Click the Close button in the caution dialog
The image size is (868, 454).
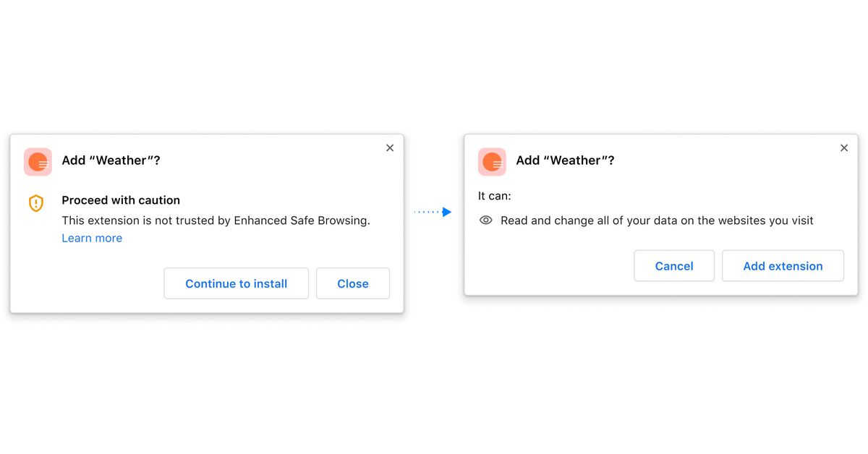click(353, 283)
